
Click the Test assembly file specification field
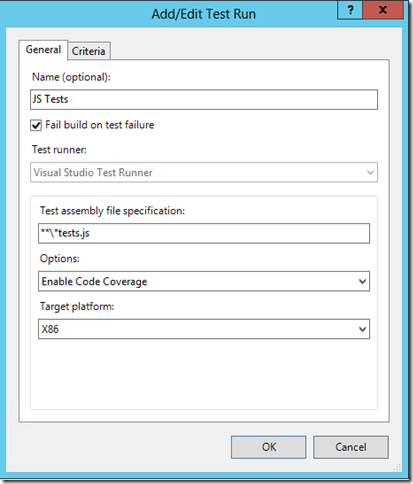click(204, 233)
